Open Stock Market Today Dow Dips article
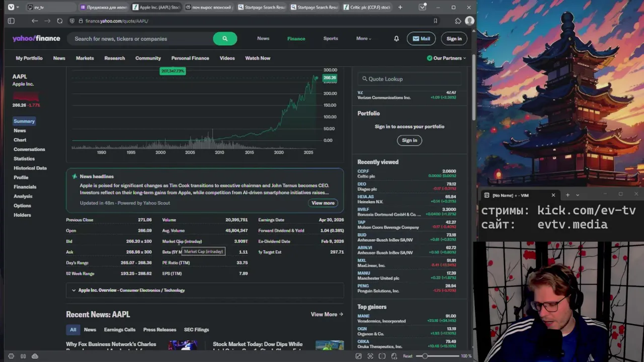Image resolution: width=644 pixels, height=362 pixels. (x=258, y=346)
